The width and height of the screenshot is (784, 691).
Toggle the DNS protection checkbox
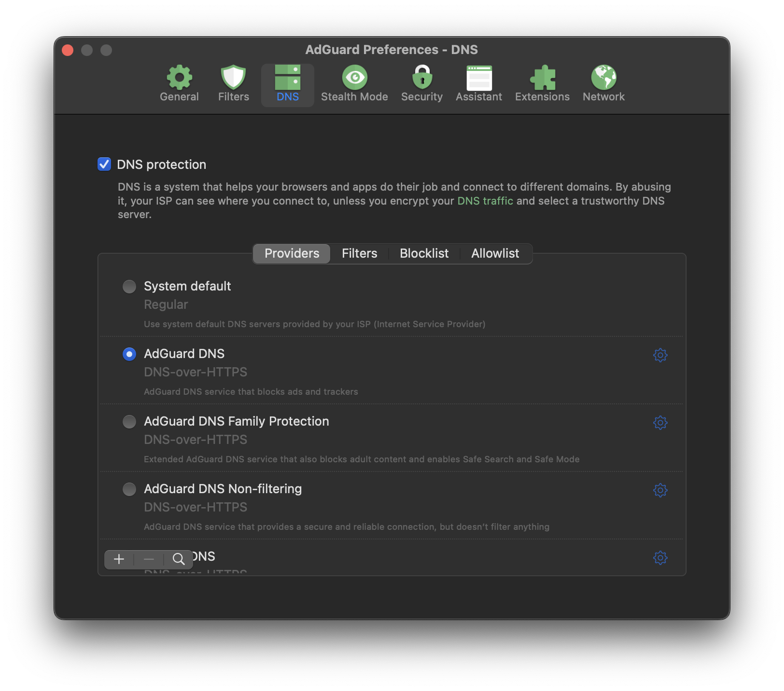point(104,164)
